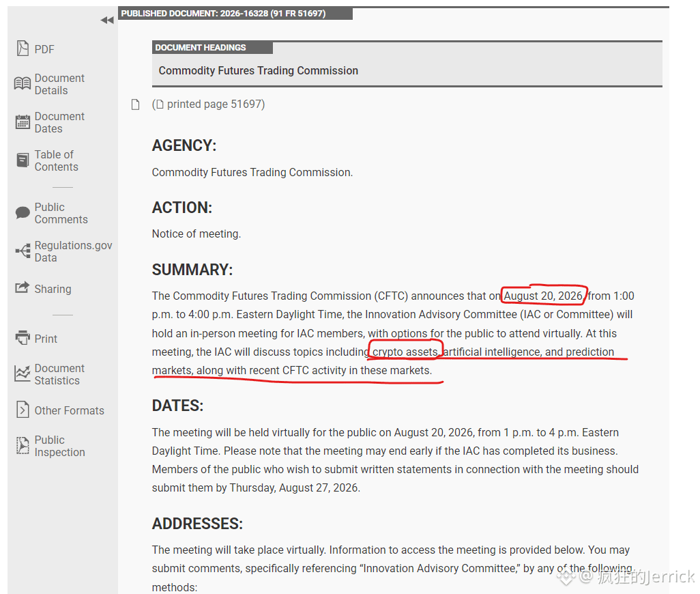
Task: Open Document Details label
Action: click(x=59, y=84)
